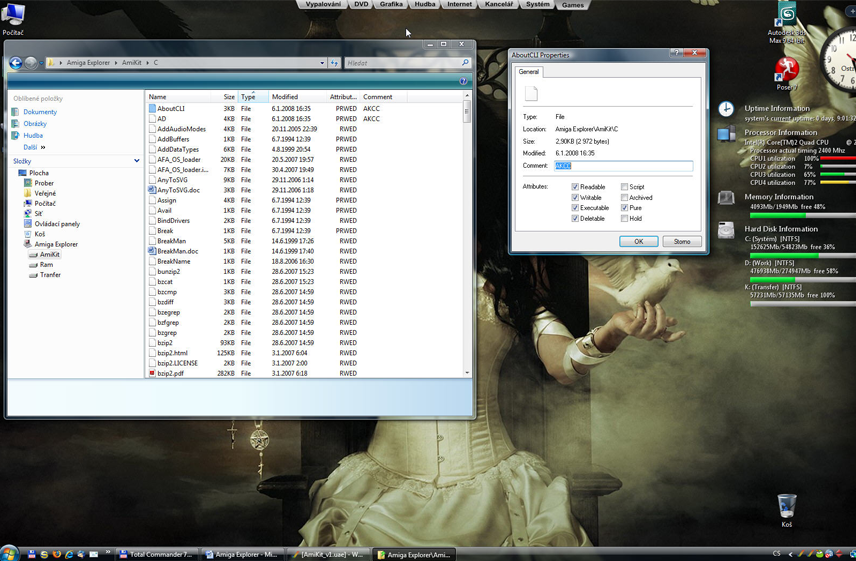This screenshot has height=561, width=856.
Task: Open Firefox from the quick launch bar
Action: click(57, 554)
